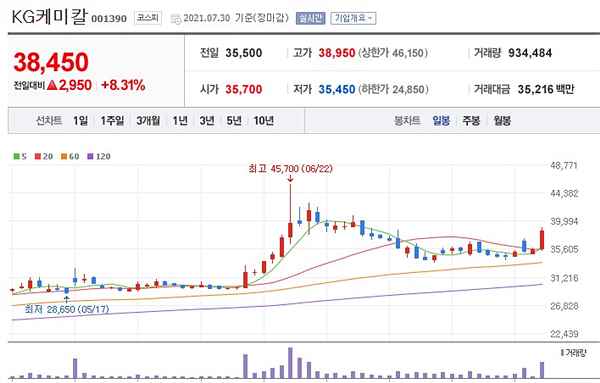This screenshot has width=600, height=383.
Task: Show the 5년 line chart
Action: pyautogui.click(x=234, y=121)
